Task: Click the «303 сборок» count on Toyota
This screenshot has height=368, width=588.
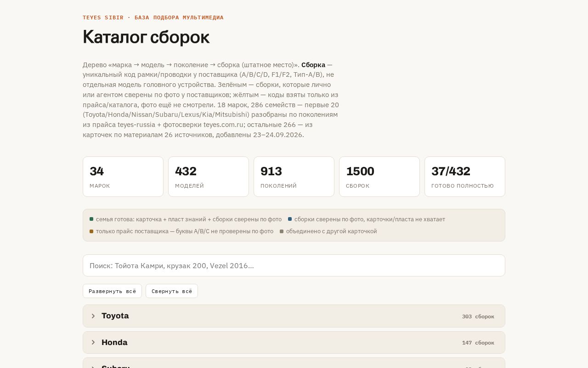Action: pyautogui.click(x=478, y=316)
